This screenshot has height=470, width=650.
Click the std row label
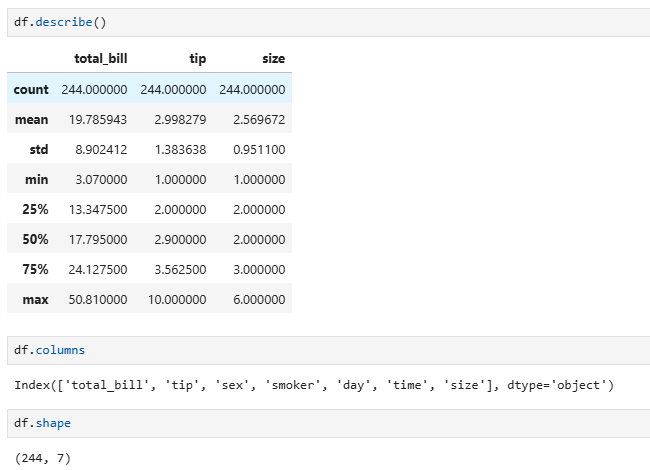coord(38,149)
